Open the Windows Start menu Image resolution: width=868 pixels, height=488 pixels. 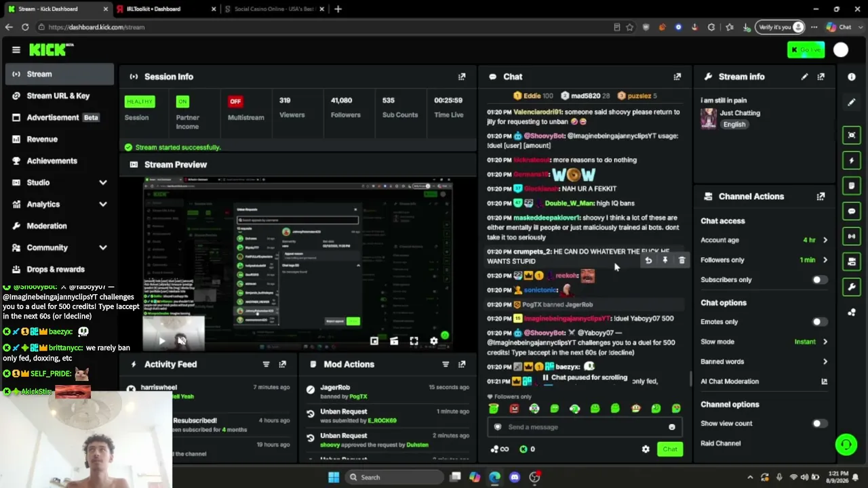point(334,477)
